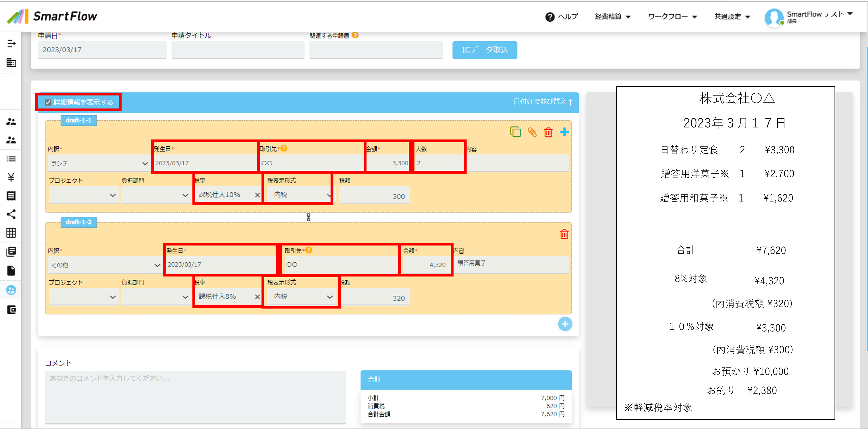
Task: Uncheck 詳細情報を表示する checkbox
Action: 48,102
